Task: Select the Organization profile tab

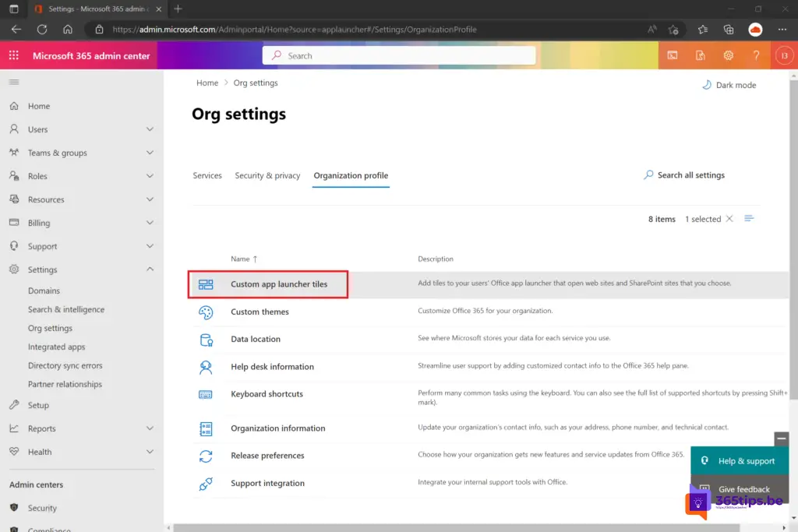Action: (351, 175)
